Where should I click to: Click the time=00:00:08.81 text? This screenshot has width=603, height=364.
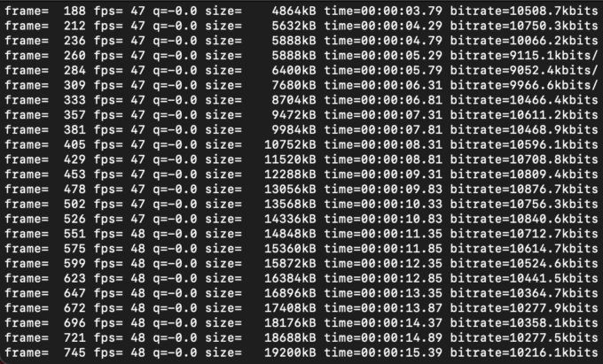(x=383, y=159)
